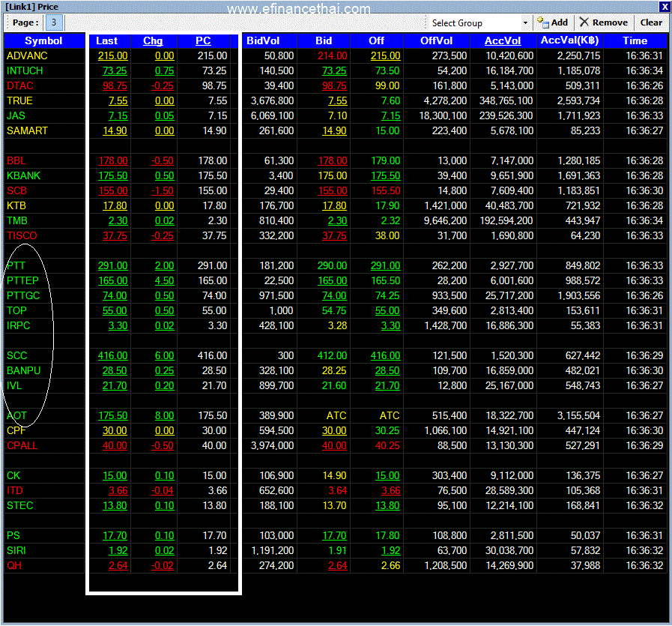
Task: Select the TRUE symbol
Action: [x=19, y=100]
